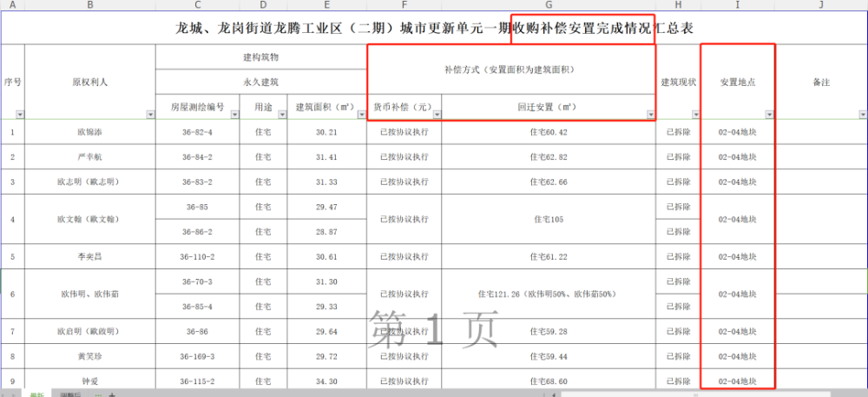Open the 序号 column filter dropdown
868x397 pixels.
tap(21, 115)
